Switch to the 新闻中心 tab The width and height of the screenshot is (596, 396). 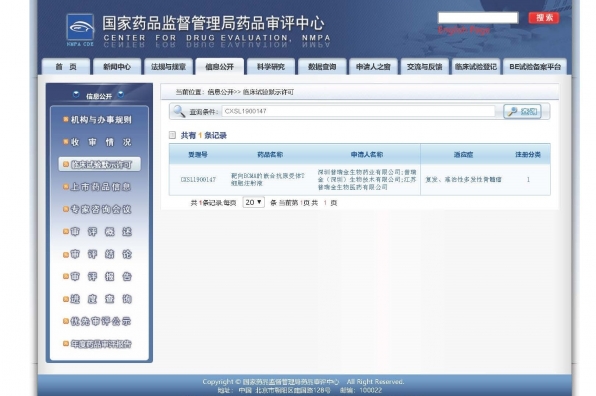pos(117,67)
